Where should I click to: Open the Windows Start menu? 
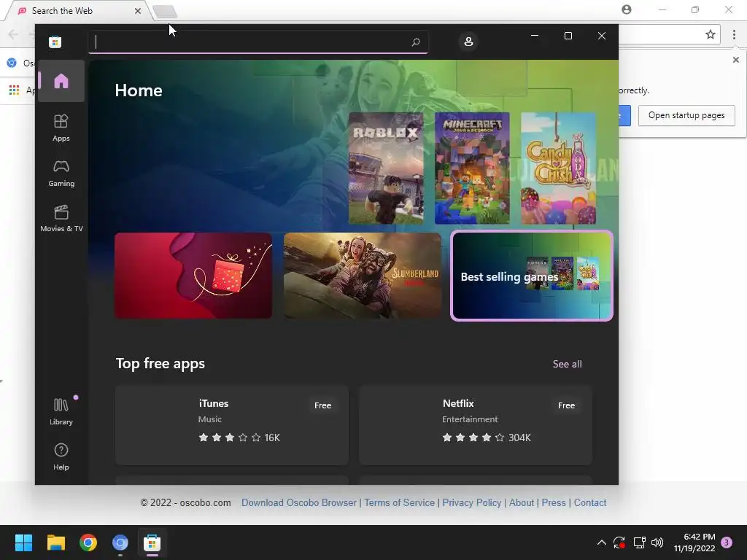pos(23,542)
